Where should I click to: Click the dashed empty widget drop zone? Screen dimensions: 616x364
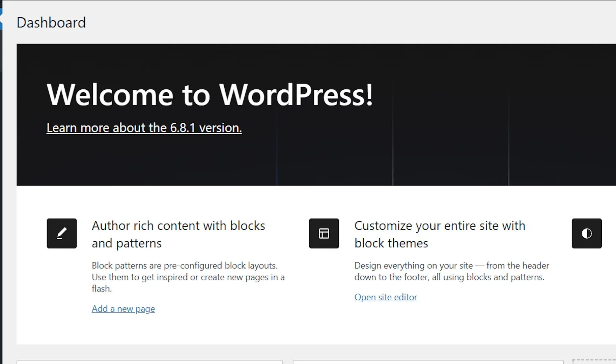594,362
